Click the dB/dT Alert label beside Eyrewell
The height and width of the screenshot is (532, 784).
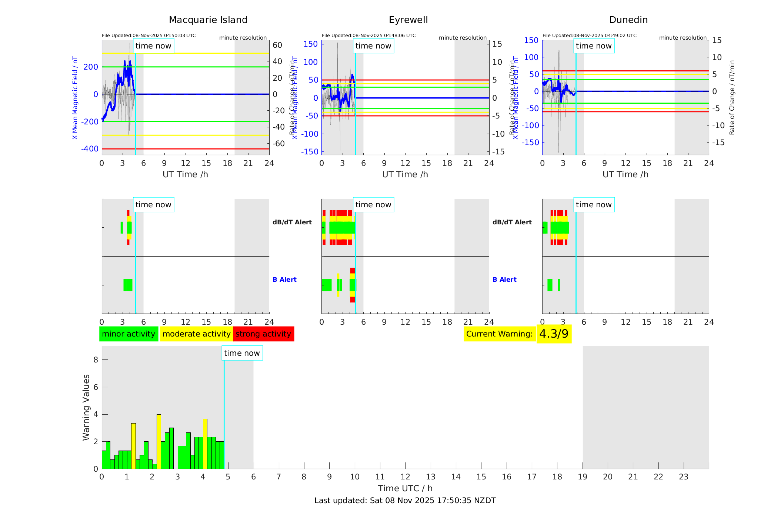[292, 222]
